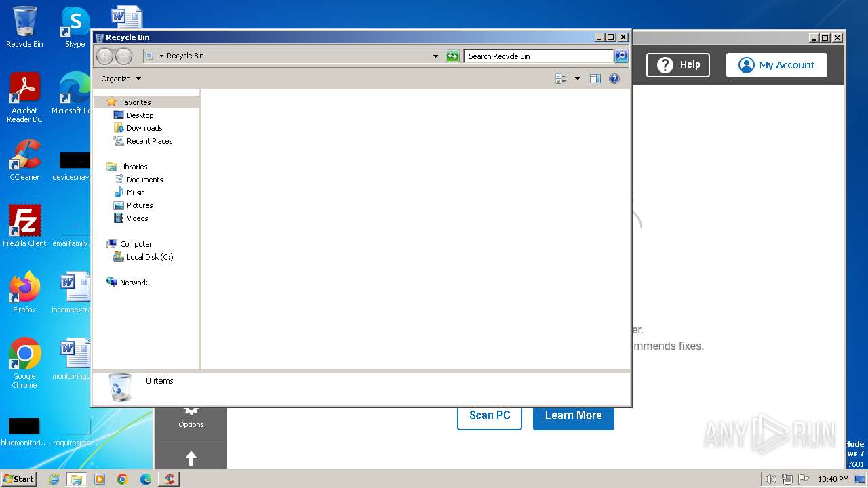Open Windows Media Player from taskbar
Screen dimensions: 868x488
click(100, 479)
